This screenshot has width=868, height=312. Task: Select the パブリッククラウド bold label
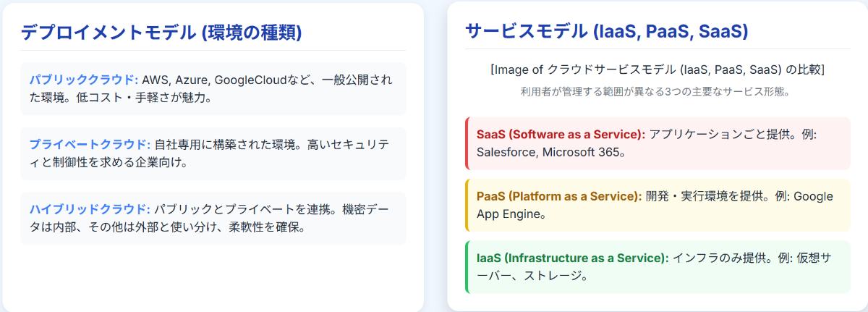(x=83, y=79)
